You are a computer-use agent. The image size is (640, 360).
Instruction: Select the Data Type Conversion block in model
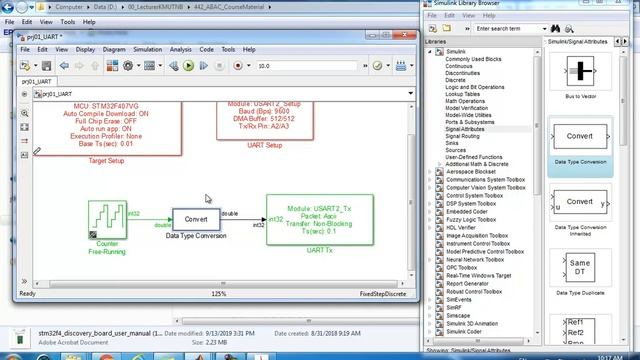click(x=196, y=220)
